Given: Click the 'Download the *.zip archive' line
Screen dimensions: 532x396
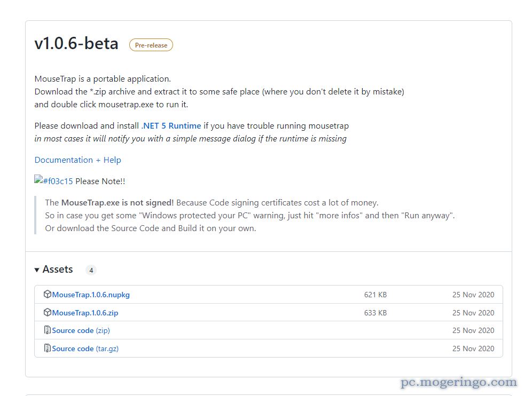Looking at the screenshot, I should pos(219,92).
